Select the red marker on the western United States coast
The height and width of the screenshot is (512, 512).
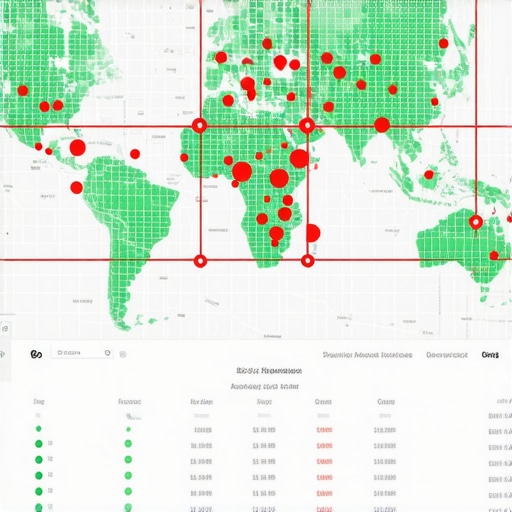23,90
